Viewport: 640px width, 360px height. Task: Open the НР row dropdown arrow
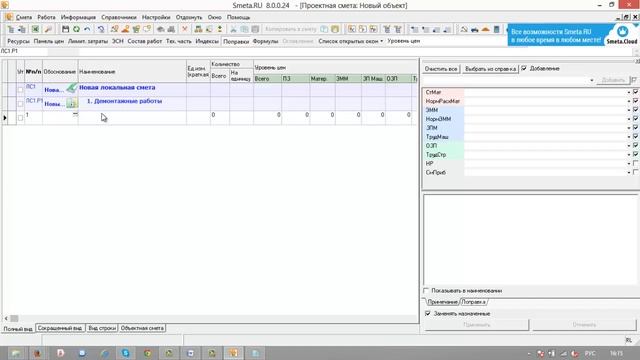629,164
